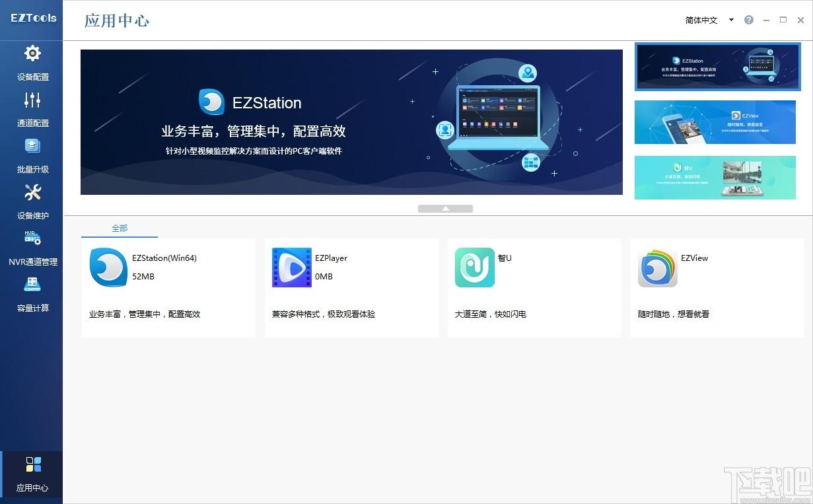Image resolution: width=813 pixels, height=504 pixels.
Task: Click the EZView app icon
Action: 658,268
